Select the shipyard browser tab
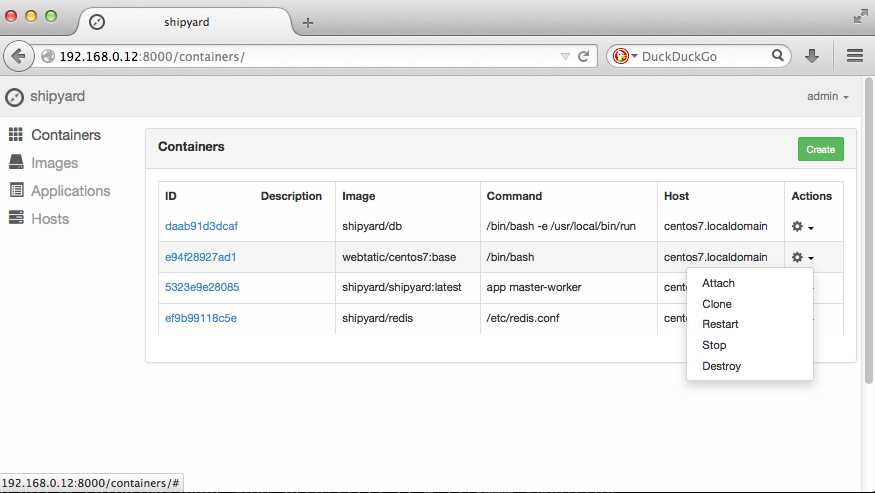Viewport: 875px width, 493px height. click(x=186, y=22)
